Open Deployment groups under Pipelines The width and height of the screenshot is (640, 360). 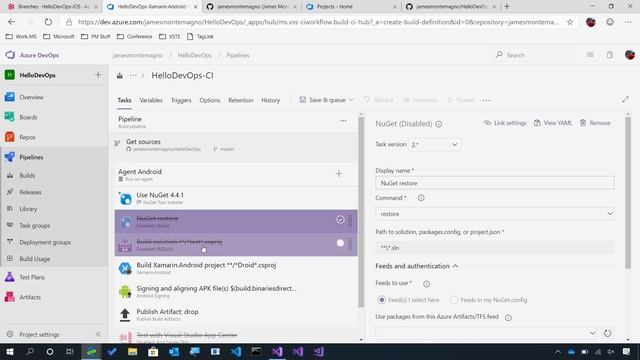click(x=45, y=242)
